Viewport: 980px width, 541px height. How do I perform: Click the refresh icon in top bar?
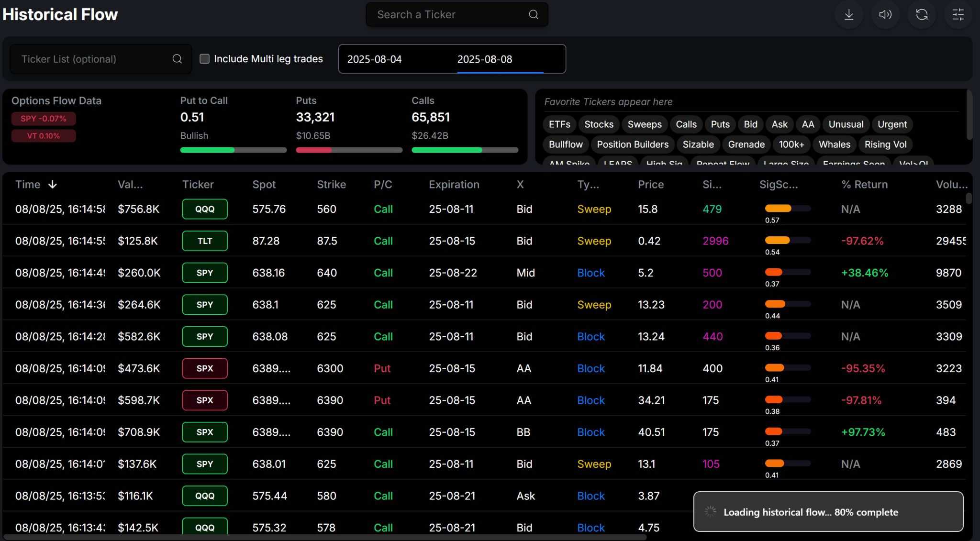coord(922,15)
